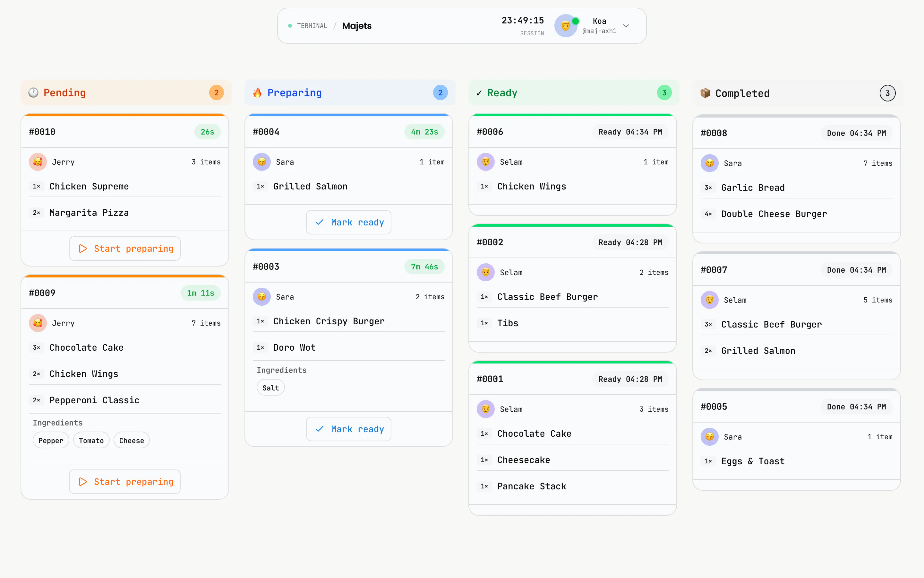Image resolution: width=924 pixels, height=578 pixels.
Task: Click Selam's avatar on order #0002
Action: click(486, 272)
